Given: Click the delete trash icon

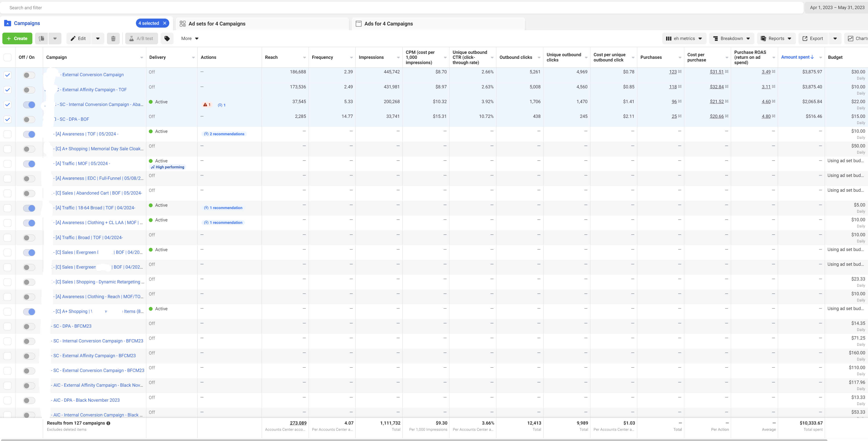Looking at the screenshot, I should 113,38.
